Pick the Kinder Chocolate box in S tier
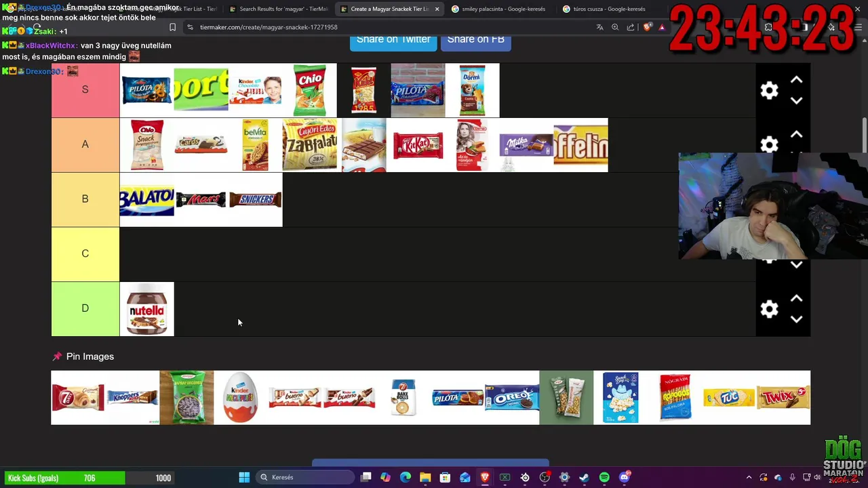The image size is (868, 488). pos(256,90)
